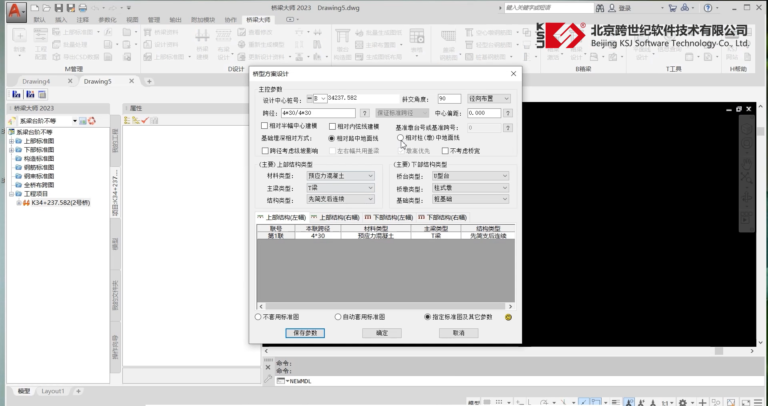Click the 桥梁建模 ribbon icon
The height and width of the screenshot is (406, 768).
[x=202, y=44]
